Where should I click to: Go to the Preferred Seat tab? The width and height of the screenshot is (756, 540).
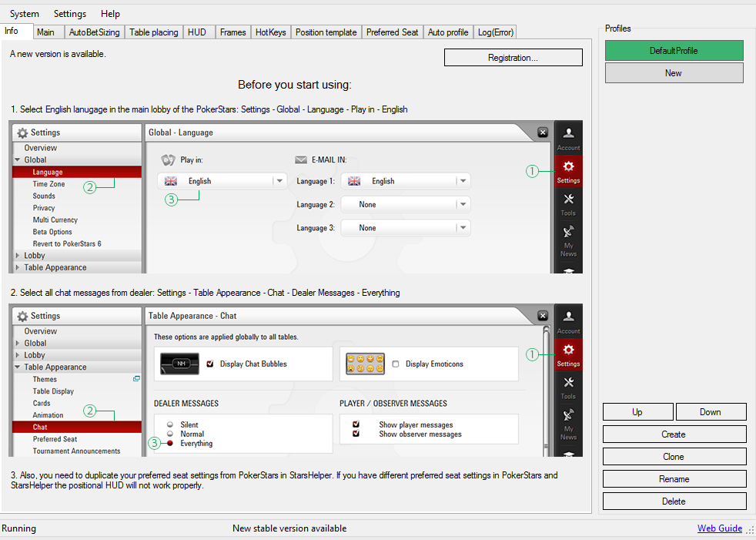(x=392, y=32)
